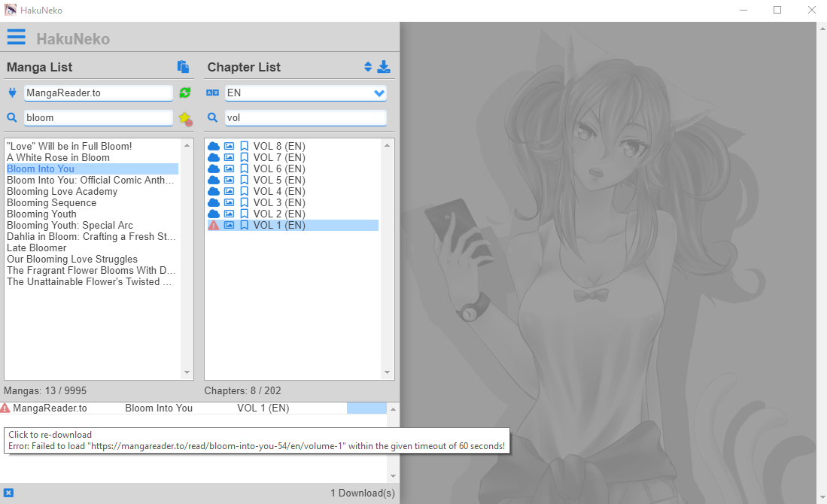
Task: Open cloud download icon for VOL 8
Action: [214, 145]
